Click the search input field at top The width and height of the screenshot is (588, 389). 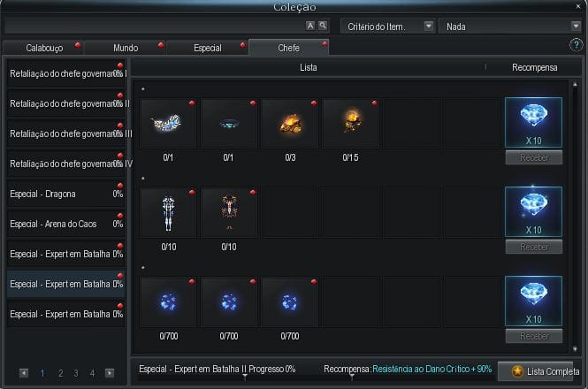tap(154, 26)
